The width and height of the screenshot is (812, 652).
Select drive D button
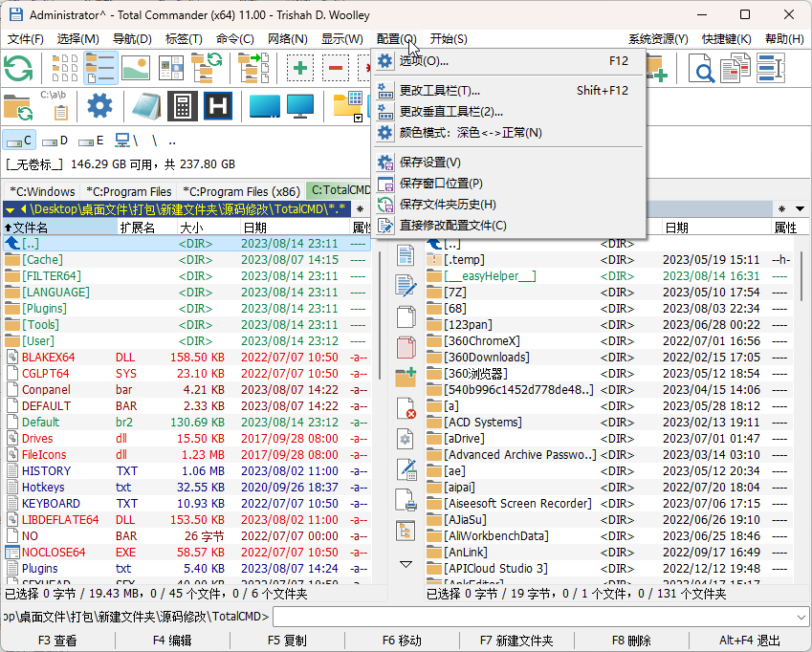pyautogui.click(x=55, y=141)
